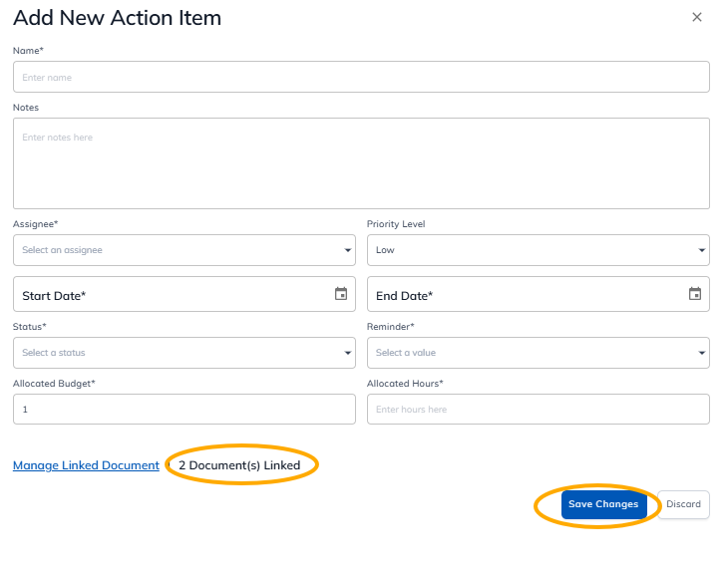Open the End Date calendar picker icon
The width and height of the screenshot is (728, 579).
pos(695,294)
